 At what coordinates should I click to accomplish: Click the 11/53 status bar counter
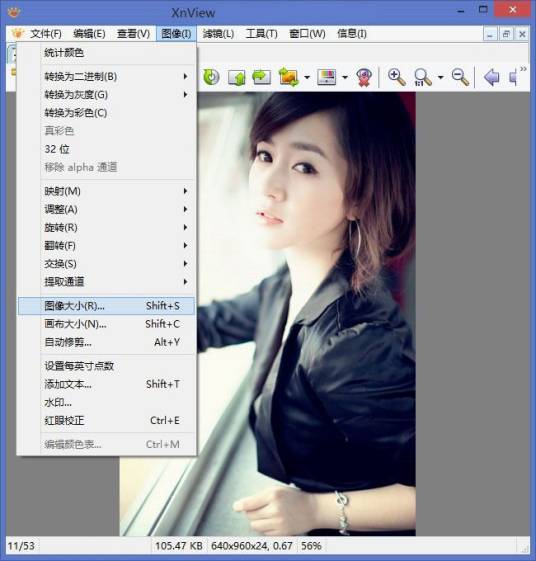21,546
